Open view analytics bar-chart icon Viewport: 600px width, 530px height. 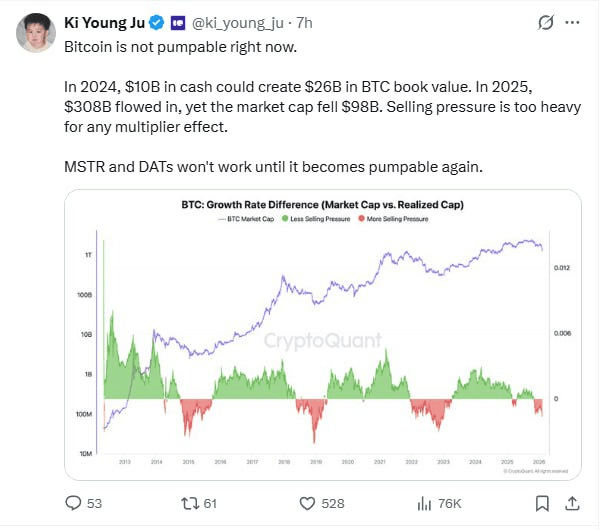tap(424, 503)
